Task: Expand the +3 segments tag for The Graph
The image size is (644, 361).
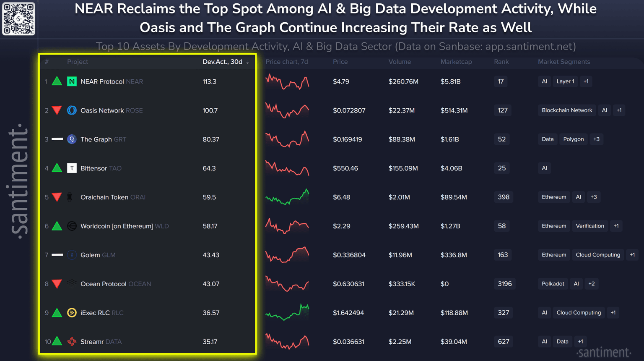Action: 596,139
